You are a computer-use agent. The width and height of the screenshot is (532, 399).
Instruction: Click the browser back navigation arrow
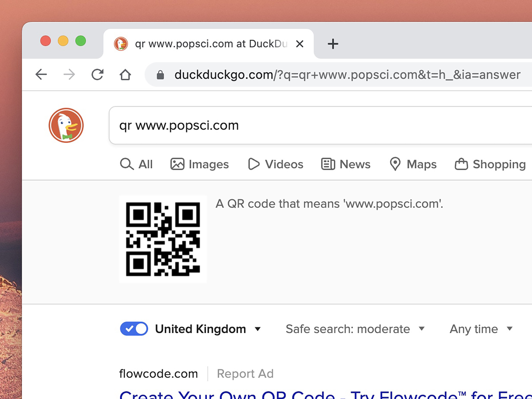(x=40, y=74)
